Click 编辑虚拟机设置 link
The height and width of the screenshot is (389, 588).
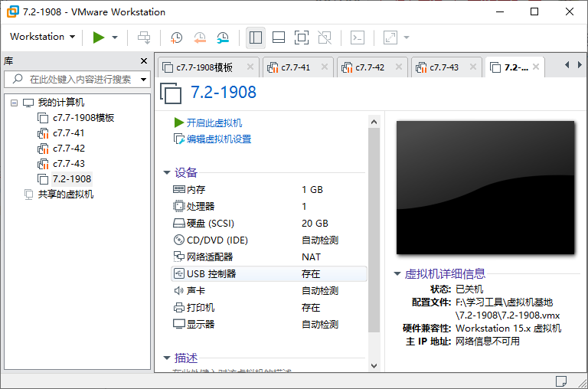[219, 139]
